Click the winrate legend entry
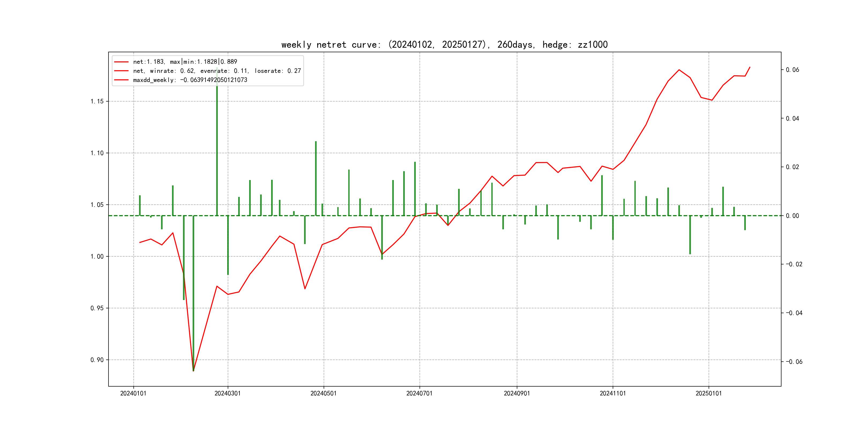Image resolution: width=868 pixels, height=434 pixels. 217,71
